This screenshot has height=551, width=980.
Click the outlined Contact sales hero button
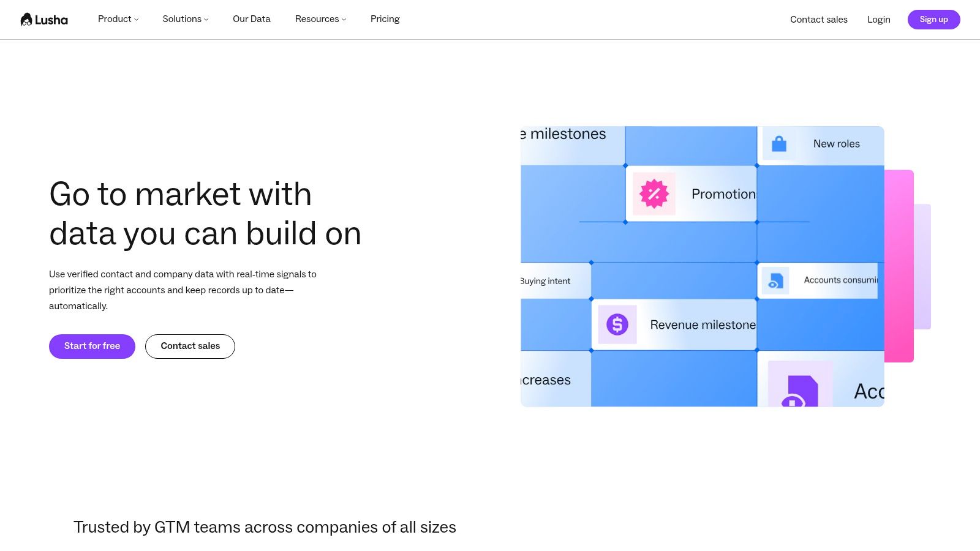[x=190, y=347]
